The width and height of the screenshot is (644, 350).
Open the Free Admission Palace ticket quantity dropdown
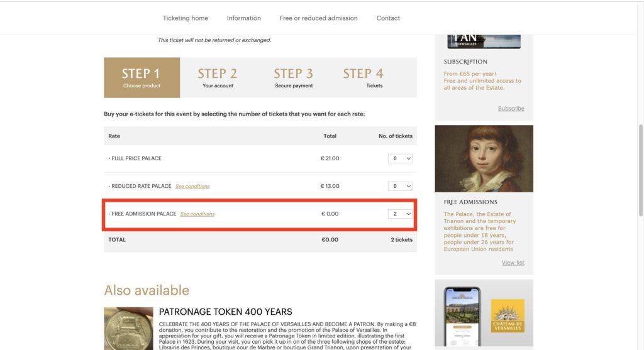coord(400,214)
